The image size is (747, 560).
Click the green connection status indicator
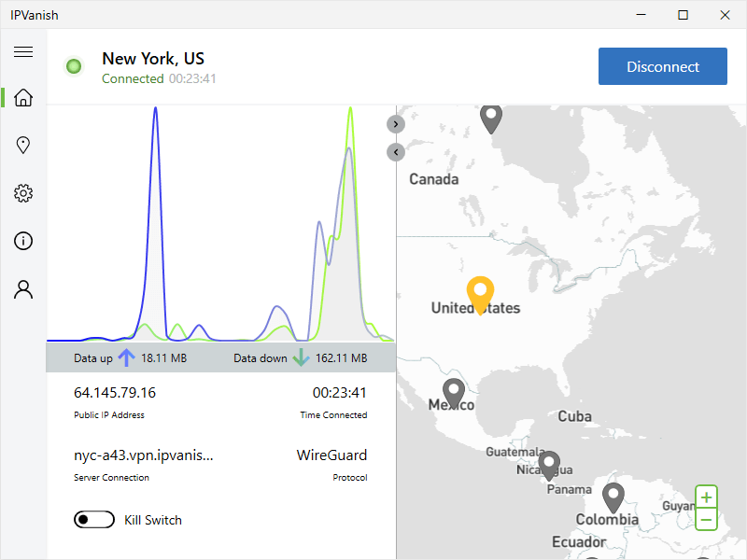tap(74, 66)
